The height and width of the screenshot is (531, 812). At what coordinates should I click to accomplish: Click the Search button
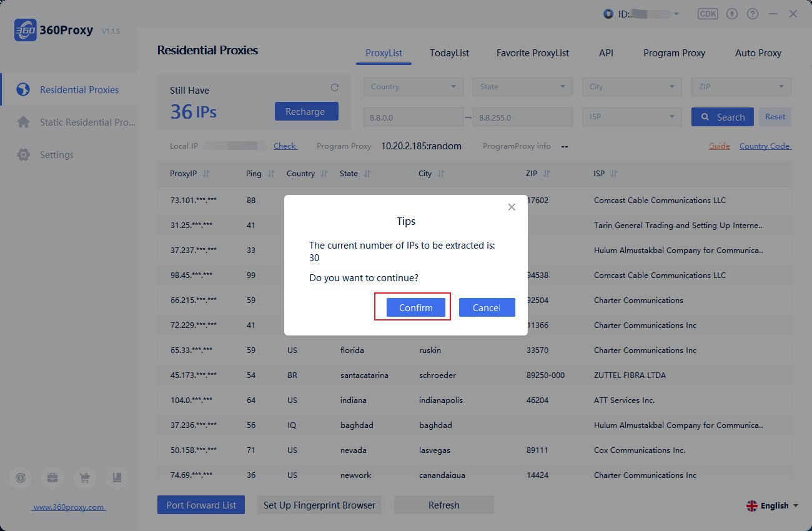(723, 117)
